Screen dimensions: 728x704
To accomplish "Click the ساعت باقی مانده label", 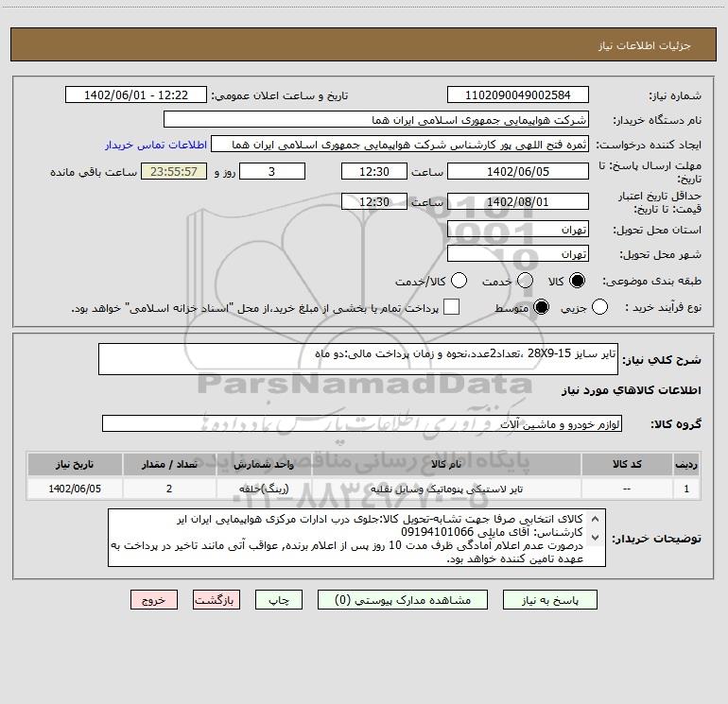I will 94,172.
